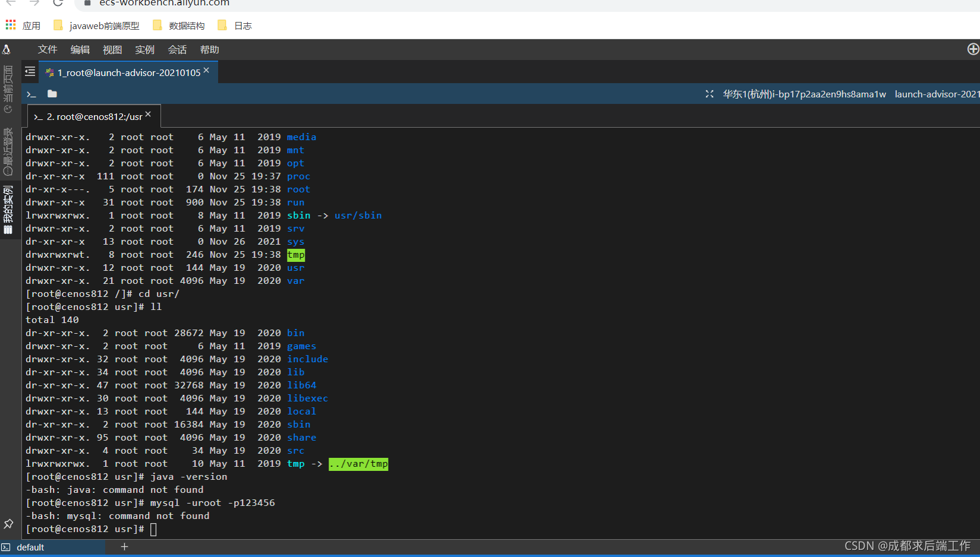Click the terminal prompt icon in toolbar
The image size is (980, 557).
coord(31,94)
